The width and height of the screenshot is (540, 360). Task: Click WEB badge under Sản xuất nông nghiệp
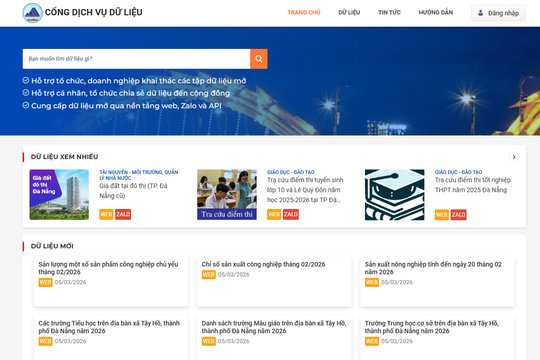point(372,282)
